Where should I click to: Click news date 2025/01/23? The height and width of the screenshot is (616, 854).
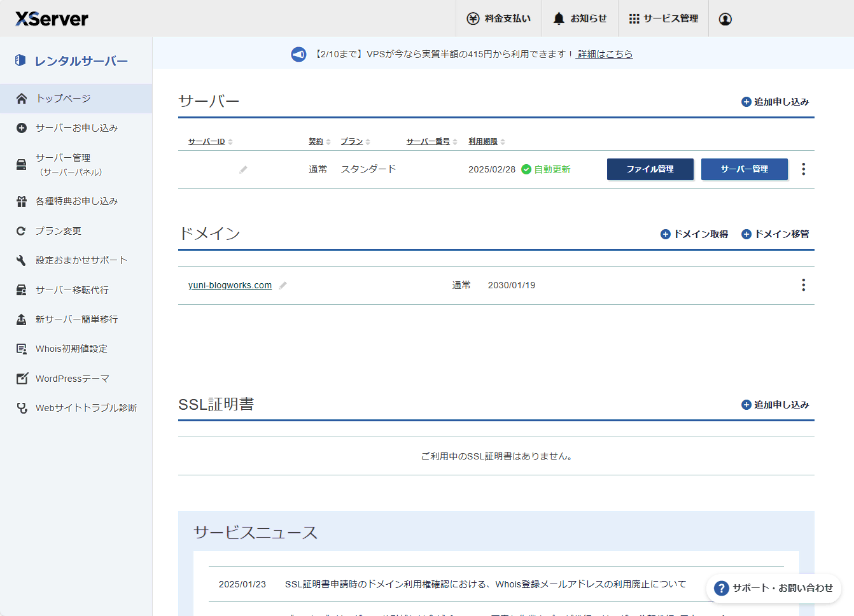click(x=242, y=584)
